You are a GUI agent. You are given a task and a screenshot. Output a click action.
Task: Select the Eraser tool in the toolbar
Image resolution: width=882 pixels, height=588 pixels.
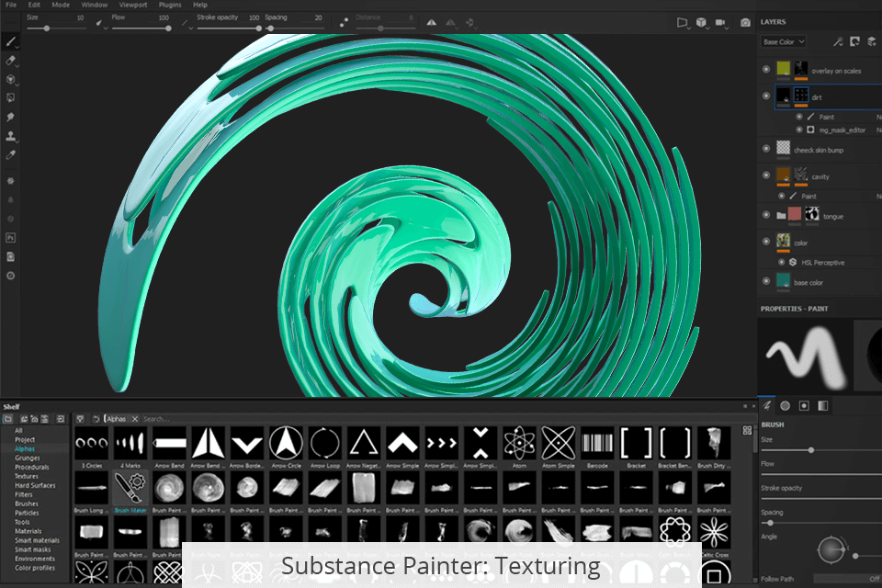point(11,61)
